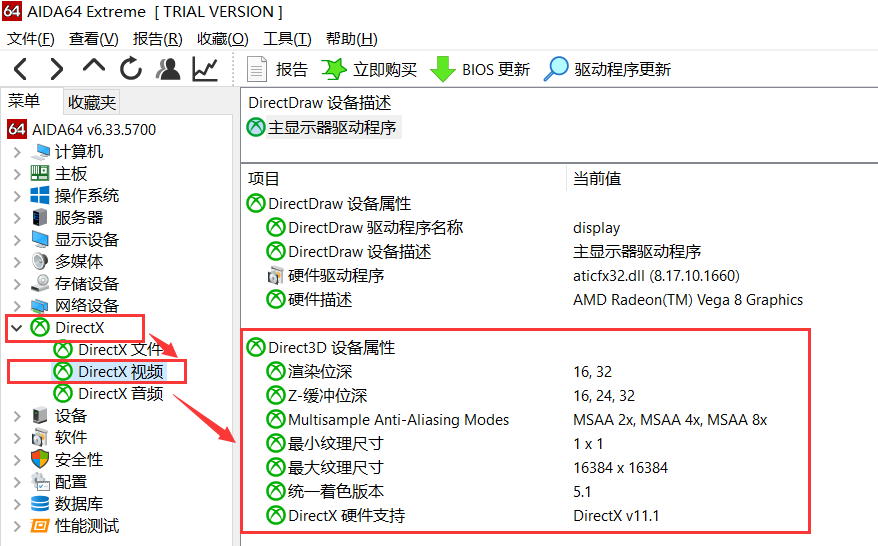
Task: Click the 配置 configuration icon
Action: coord(40,482)
